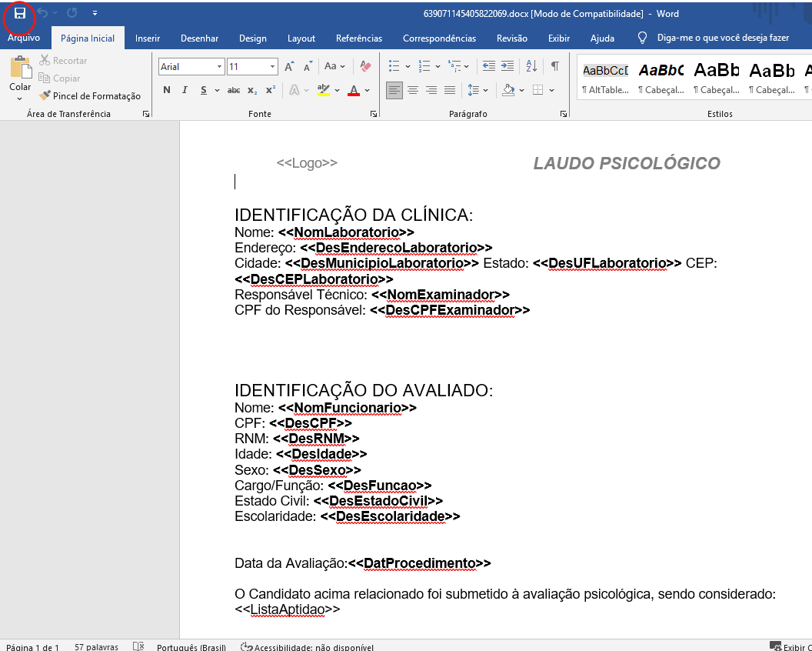Expand the line spacing dropdown
The width and height of the screenshot is (812, 651).
point(485,90)
